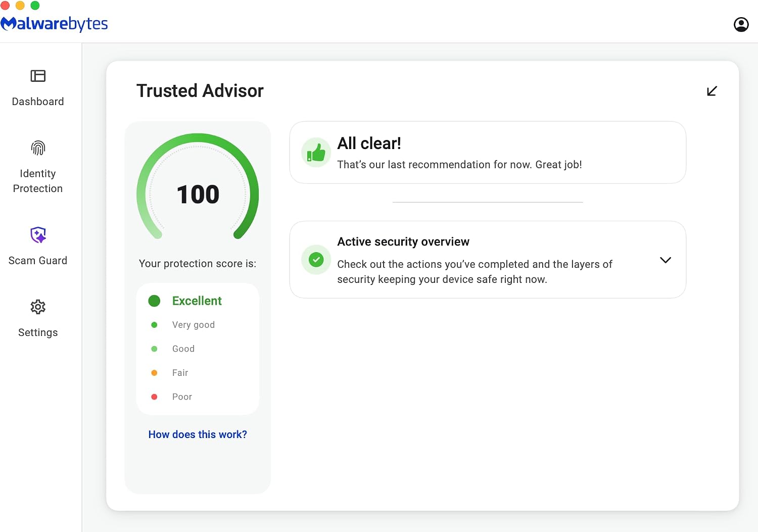Click the Excellent green dot
Viewport: 758px width, 532px height.
(x=154, y=301)
